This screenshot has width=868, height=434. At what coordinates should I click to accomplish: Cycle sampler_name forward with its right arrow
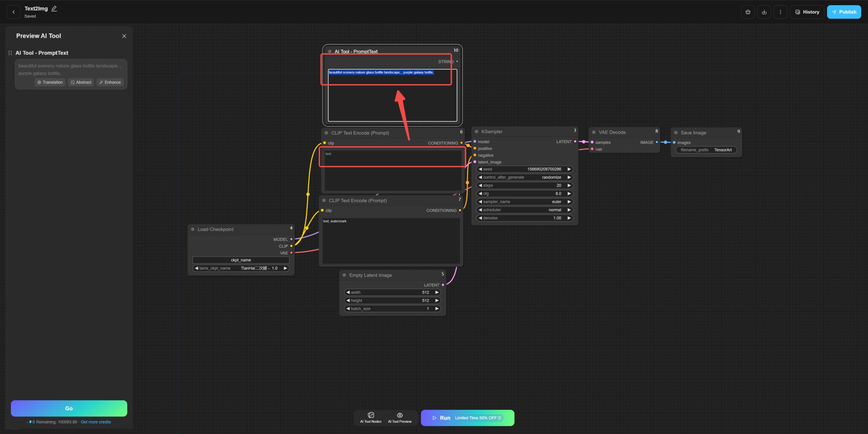tap(569, 202)
